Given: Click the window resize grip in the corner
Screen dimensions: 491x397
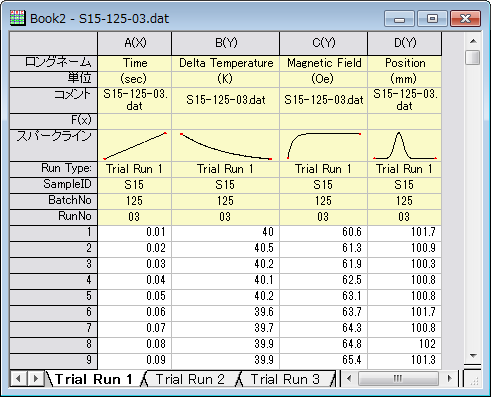Looking at the screenshot, I should pos(474,380).
